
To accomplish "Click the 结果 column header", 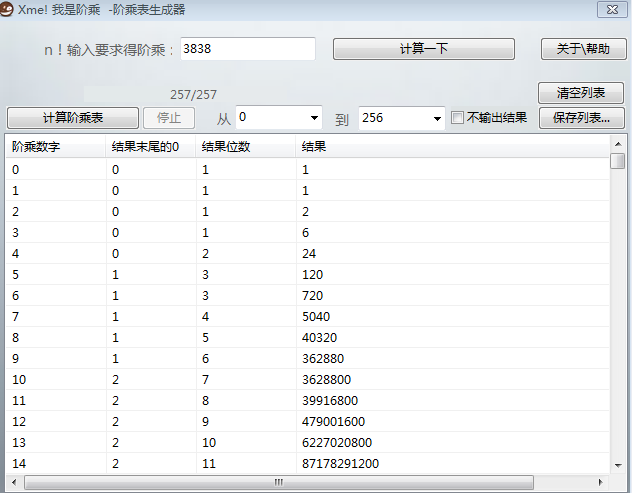I will point(452,146).
